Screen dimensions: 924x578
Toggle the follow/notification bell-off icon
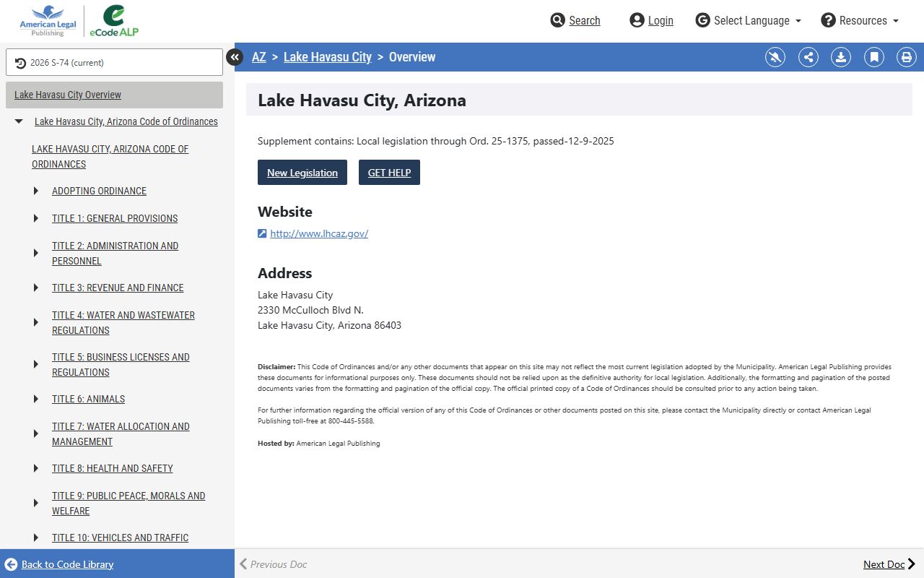[775, 57]
